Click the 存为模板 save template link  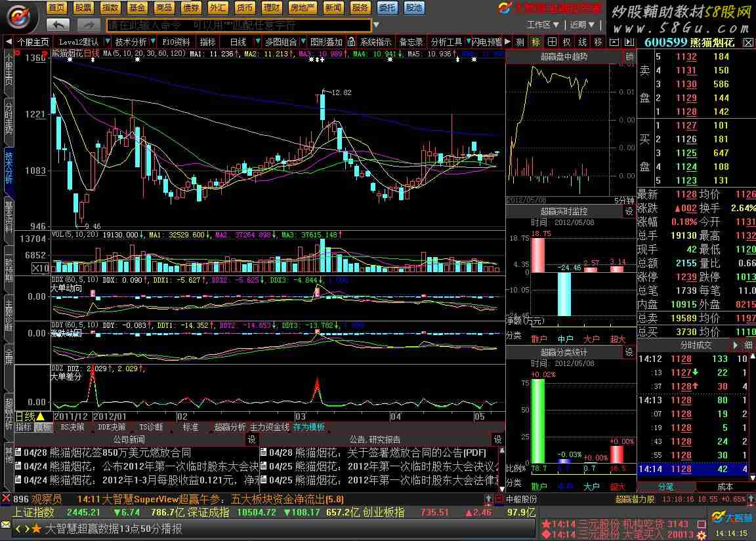point(308,427)
